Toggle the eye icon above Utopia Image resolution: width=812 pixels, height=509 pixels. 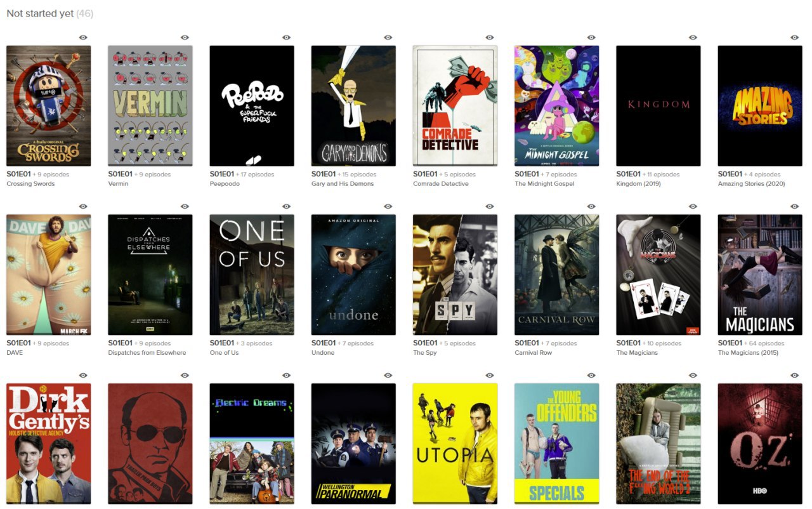(x=489, y=375)
